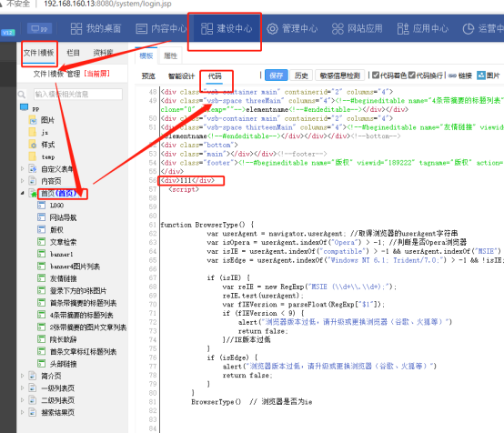Image resolution: width=504 pixels, height=433 pixels.
Task: Focus the 输入模板相关信息 search field
Action: (78, 95)
